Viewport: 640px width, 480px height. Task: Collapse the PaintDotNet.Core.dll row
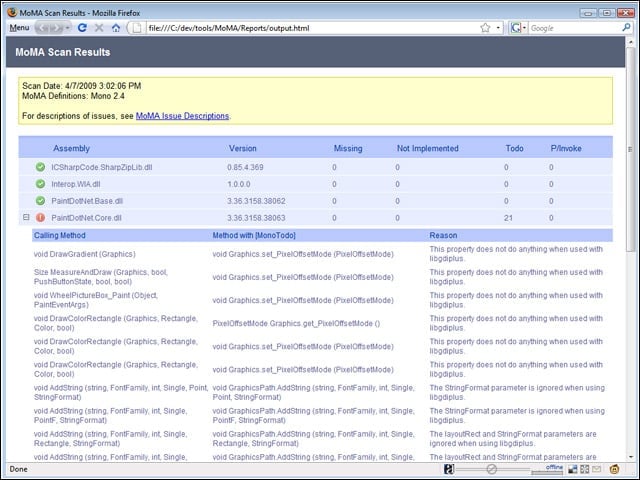pyautogui.click(x=26, y=218)
